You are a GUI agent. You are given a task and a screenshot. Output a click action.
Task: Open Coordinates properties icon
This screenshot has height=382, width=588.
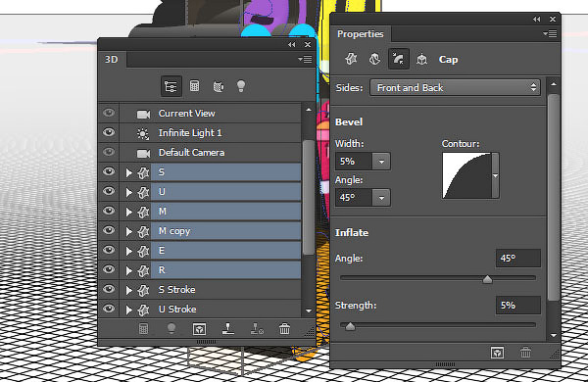(421, 59)
